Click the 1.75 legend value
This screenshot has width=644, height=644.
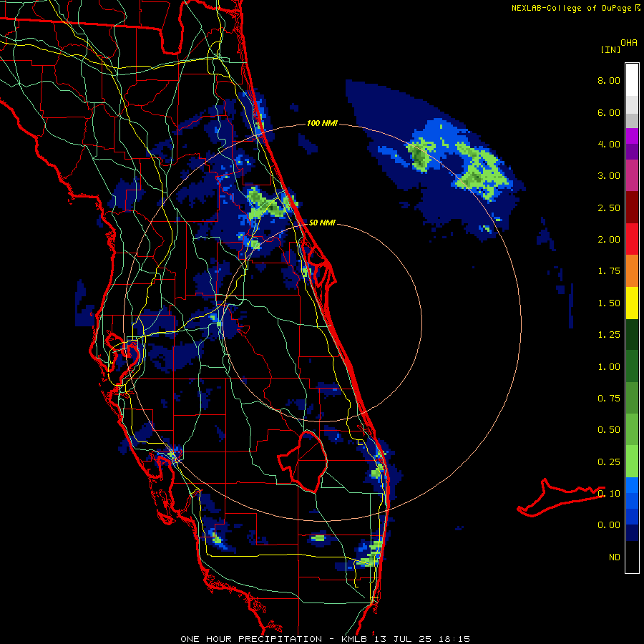(609, 271)
